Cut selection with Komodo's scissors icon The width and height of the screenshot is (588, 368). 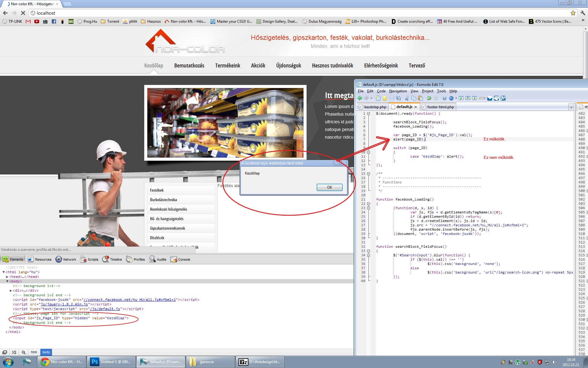(407, 98)
